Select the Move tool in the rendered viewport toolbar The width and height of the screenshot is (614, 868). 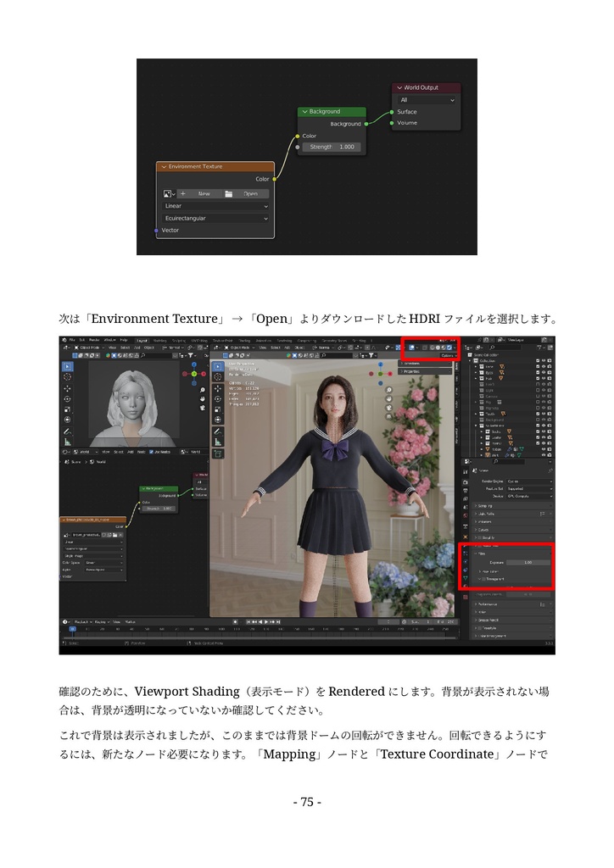[218, 388]
